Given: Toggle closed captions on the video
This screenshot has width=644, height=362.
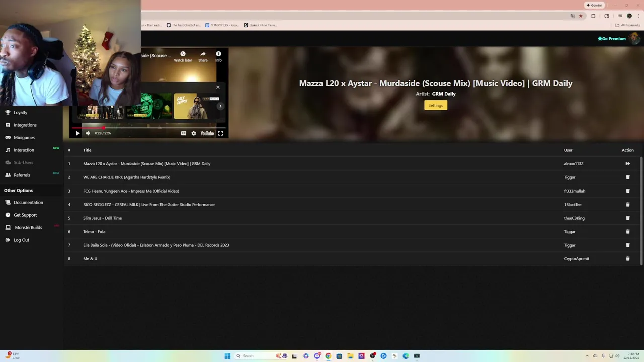Looking at the screenshot, I should tap(184, 133).
